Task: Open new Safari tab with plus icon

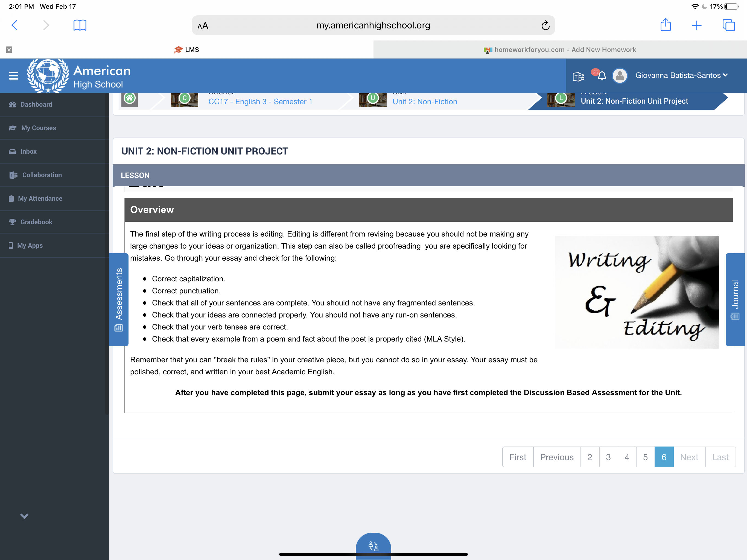Action: [696, 25]
